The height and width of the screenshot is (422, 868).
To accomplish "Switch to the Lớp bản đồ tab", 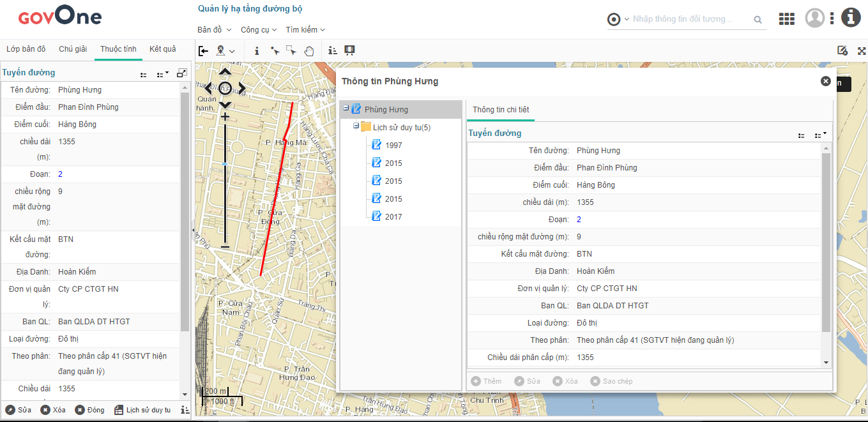I will pos(26,49).
